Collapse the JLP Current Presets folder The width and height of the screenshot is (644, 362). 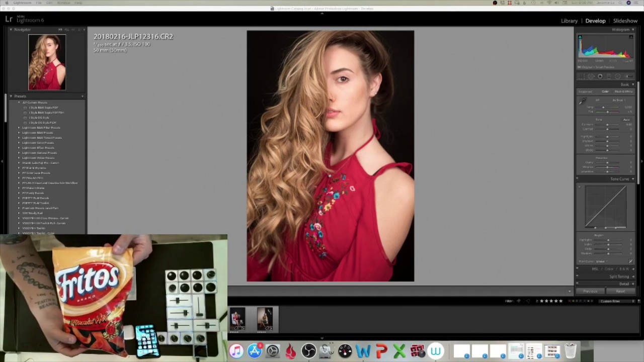[x=19, y=103]
